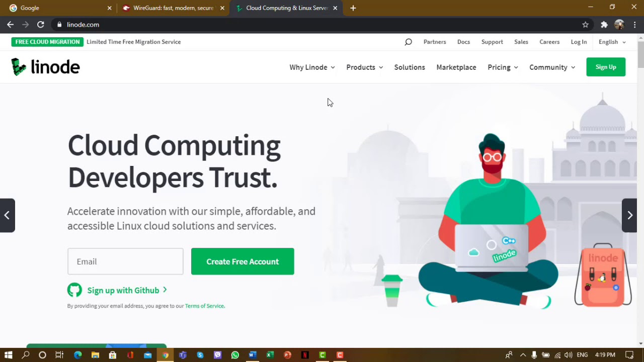This screenshot has height=362, width=644.
Task: Click the GitHub octocat icon
Action: tap(74, 290)
